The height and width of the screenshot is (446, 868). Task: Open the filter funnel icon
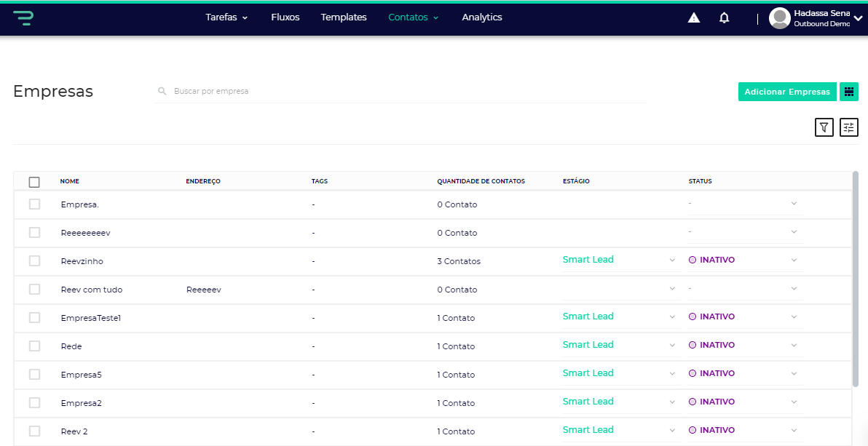(824, 127)
